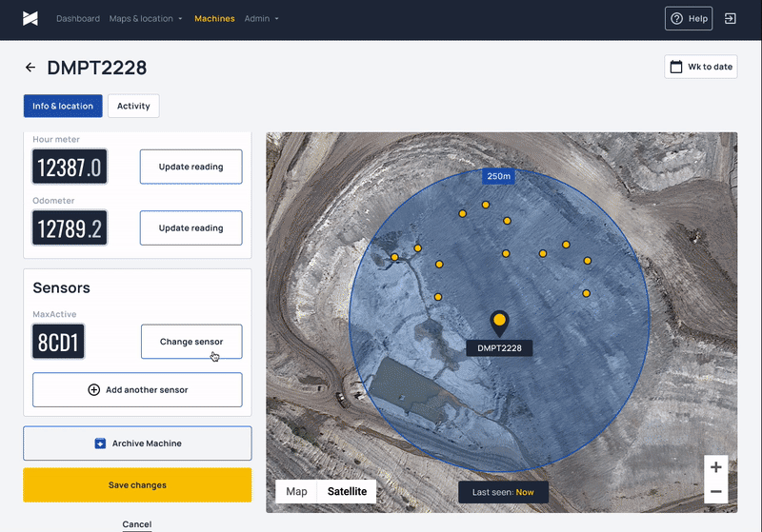Click Save changes button

coord(137,484)
